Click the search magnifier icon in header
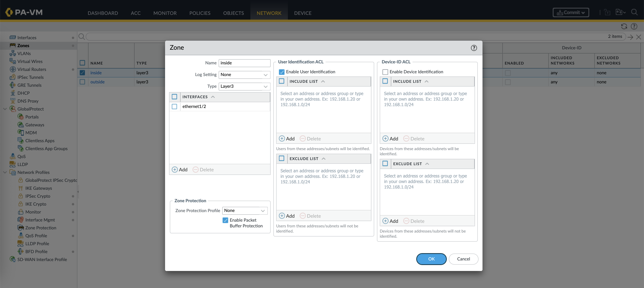 634,12
